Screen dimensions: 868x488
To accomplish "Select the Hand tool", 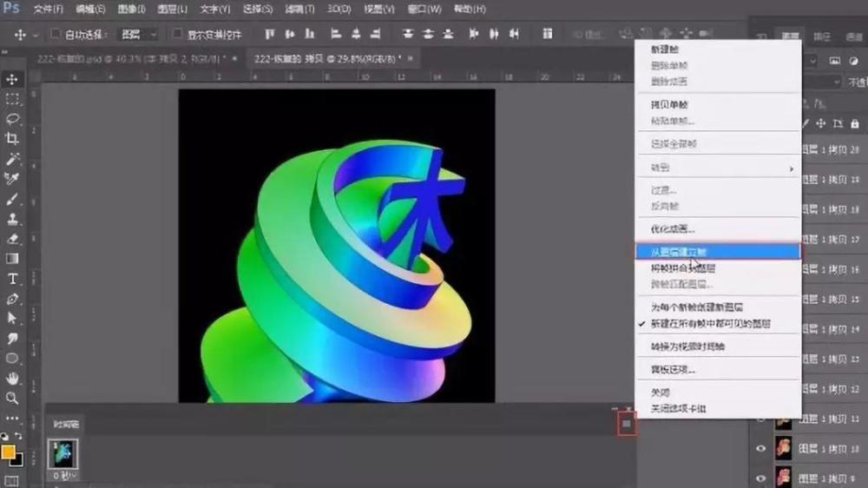I will (x=13, y=379).
